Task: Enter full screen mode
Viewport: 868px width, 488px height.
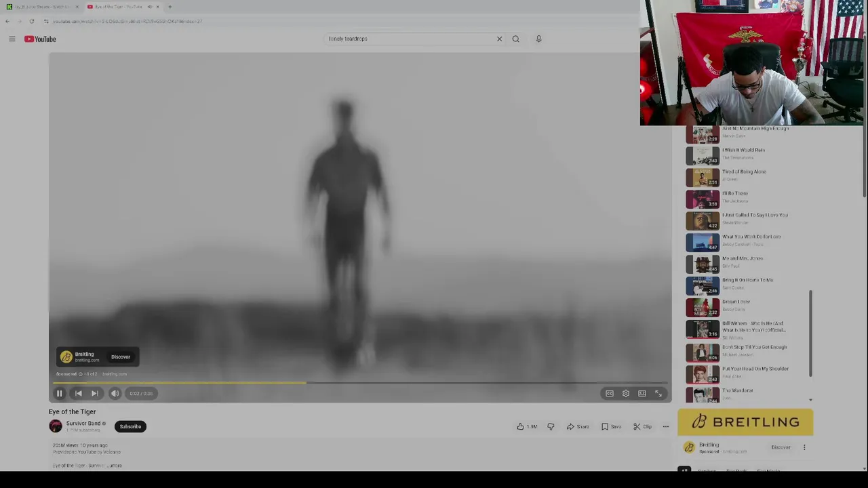Action: (x=658, y=393)
